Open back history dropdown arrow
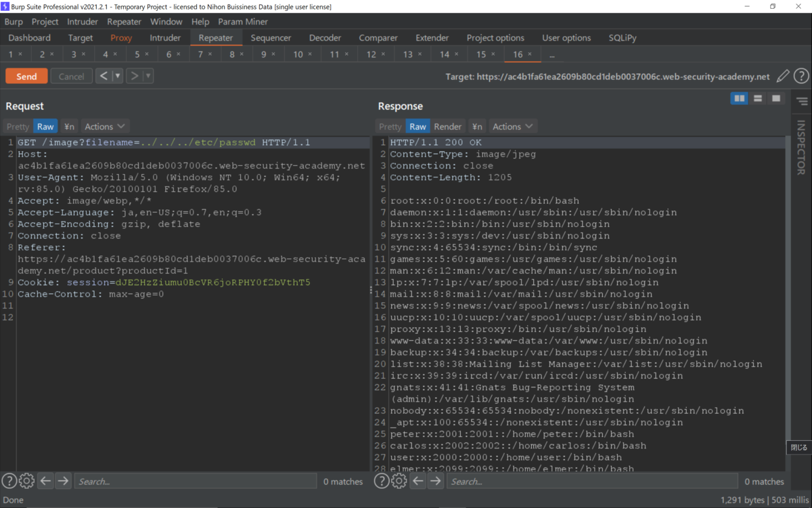This screenshot has width=812, height=508. (x=118, y=76)
